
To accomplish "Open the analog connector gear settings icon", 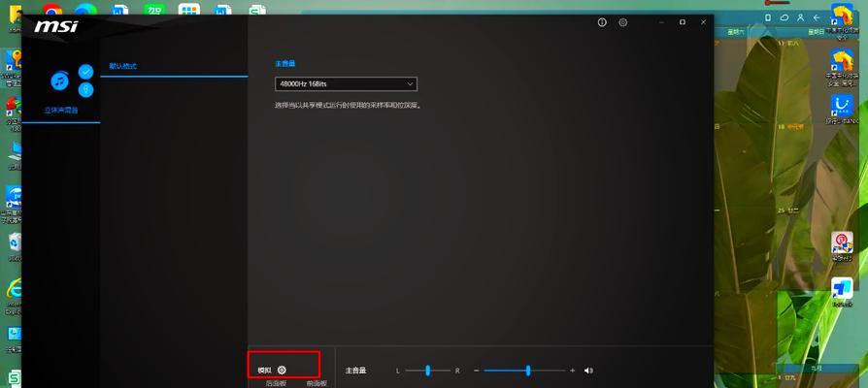I will pyautogui.click(x=282, y=370).
